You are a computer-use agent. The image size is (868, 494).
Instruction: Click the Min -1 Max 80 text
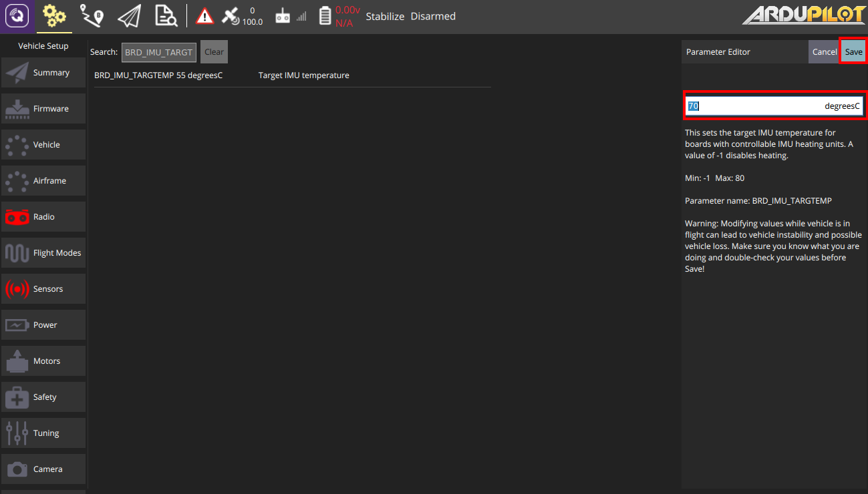coord(714,178)
